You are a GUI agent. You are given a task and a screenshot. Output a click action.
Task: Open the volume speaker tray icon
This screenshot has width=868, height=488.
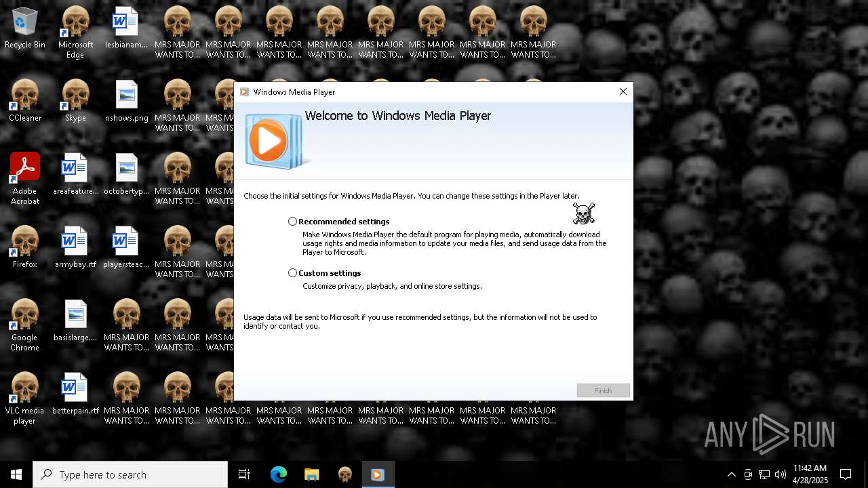tap(781, 474)
